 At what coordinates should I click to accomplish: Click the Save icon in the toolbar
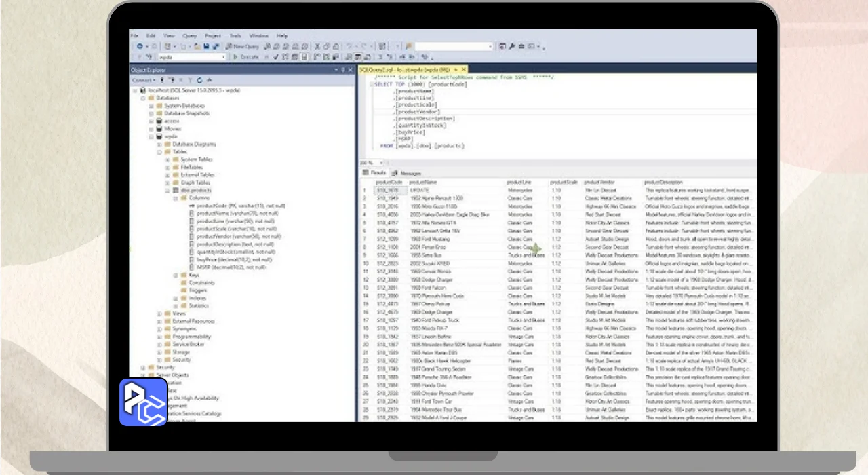[x=206, y=46]
